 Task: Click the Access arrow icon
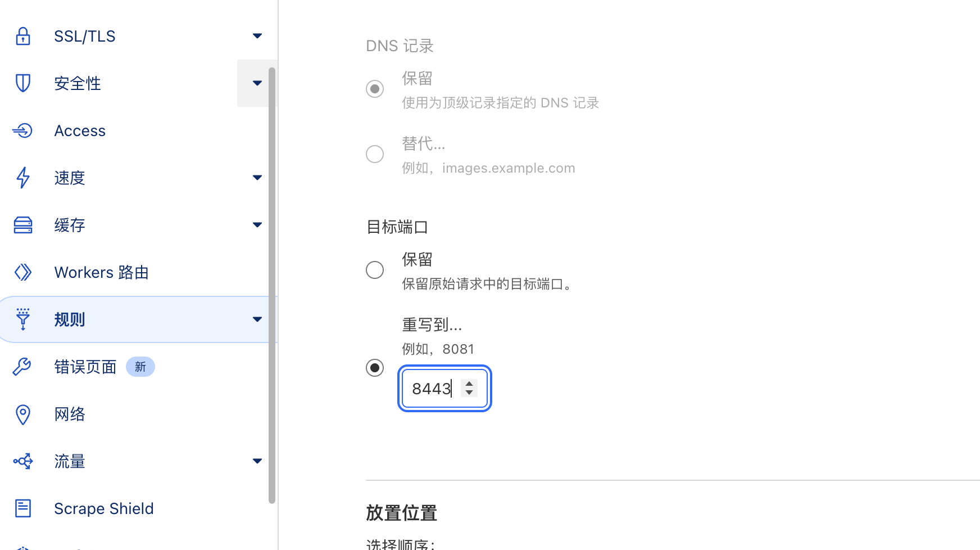(23, 130)
